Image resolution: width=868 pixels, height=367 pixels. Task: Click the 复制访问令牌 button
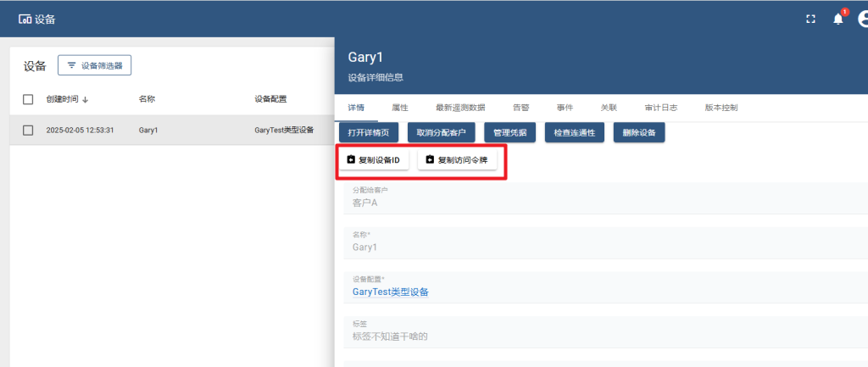(x=457, y=160)
